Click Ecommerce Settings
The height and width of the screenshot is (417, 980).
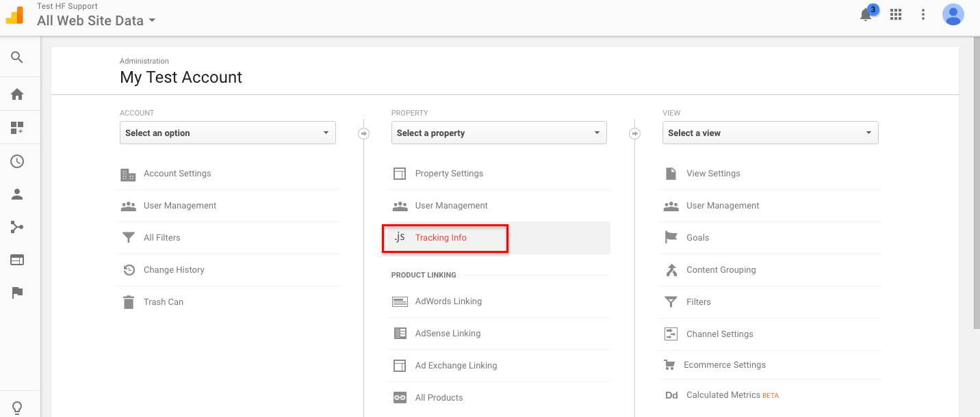pos(724,365)
